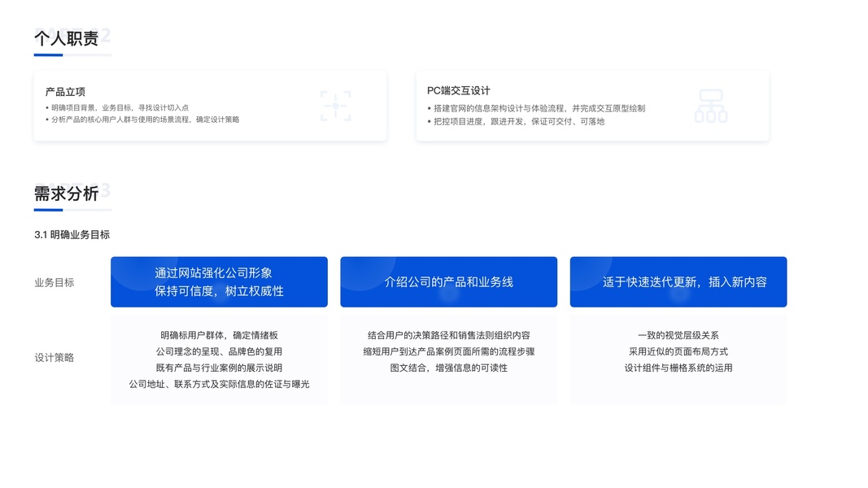868x488 pixels.
Task: Click the line 设计组件与栅格系统的运用
Action: 678,368
